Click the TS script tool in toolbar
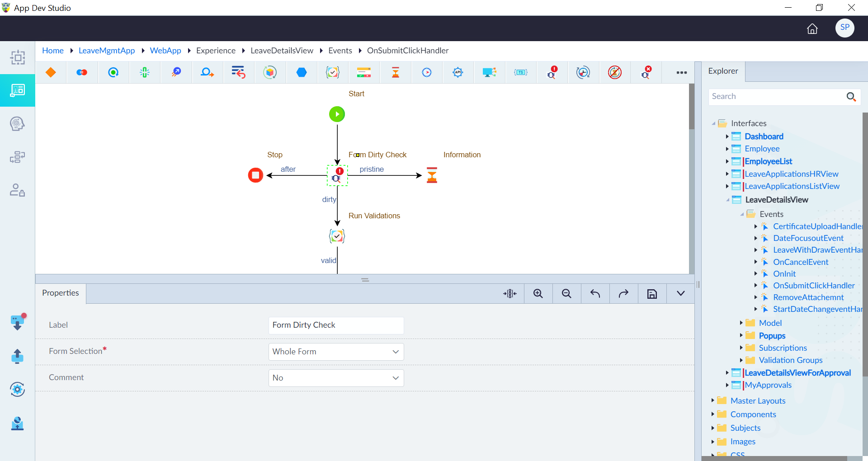Viewport: 868px width, 461px height. coord(521,72)
